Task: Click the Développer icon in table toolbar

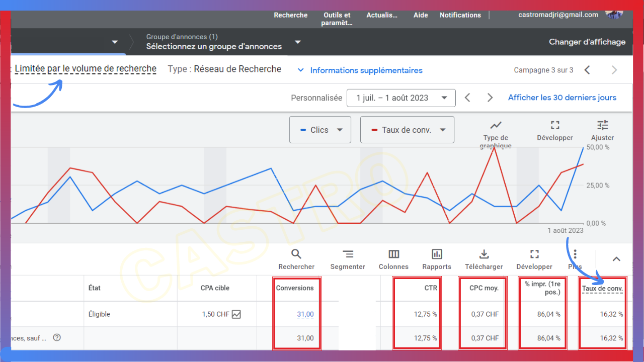Action: pyautogui.click(x=534, y=254)
